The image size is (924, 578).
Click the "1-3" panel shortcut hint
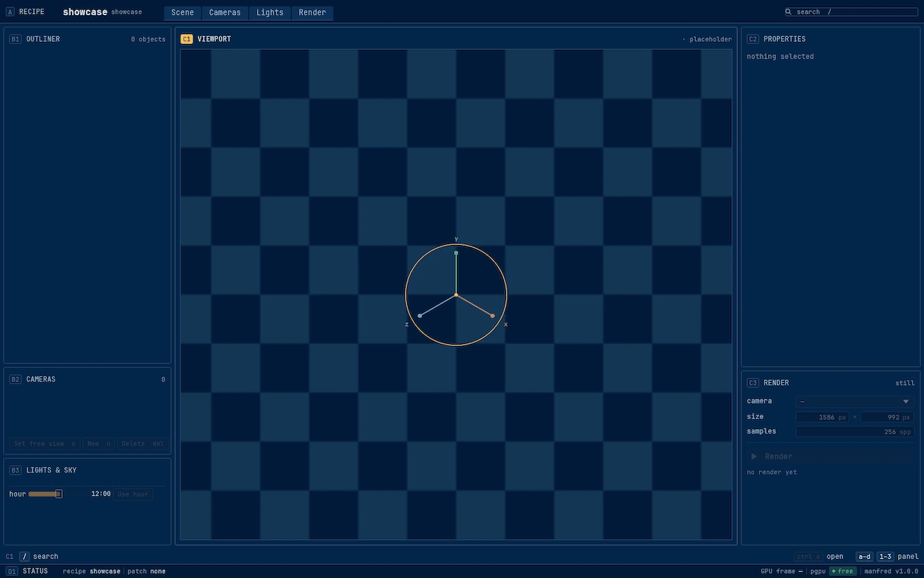(886, 557)
